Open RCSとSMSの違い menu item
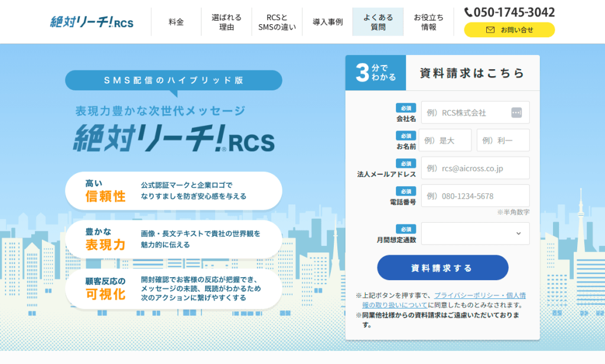Viewport: 605px width, 364px height. 277,22
